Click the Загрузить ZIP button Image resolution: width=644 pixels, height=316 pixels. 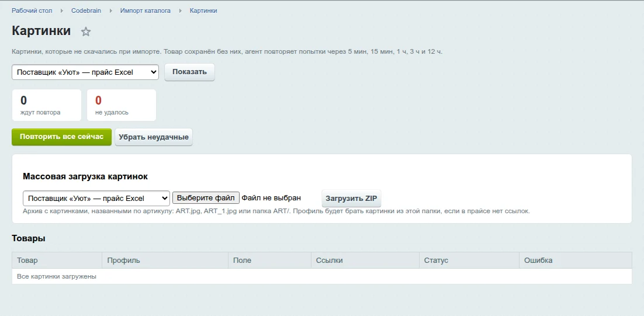point(352,198)
